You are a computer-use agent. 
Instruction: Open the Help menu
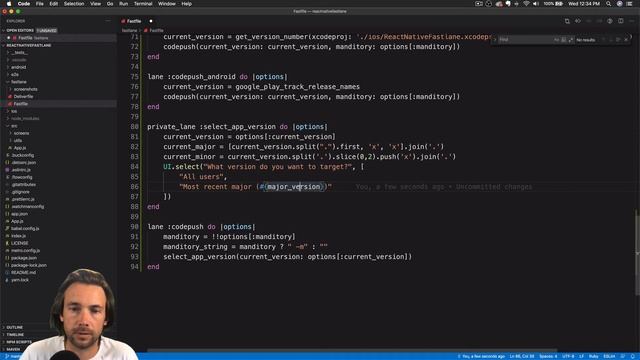[x=187, y=4]
